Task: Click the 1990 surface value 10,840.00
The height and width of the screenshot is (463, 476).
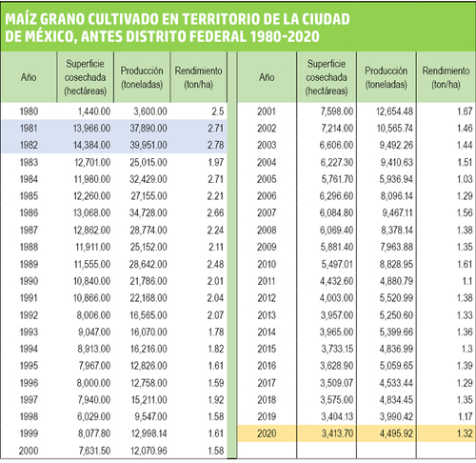Action: tap(91, 281)
